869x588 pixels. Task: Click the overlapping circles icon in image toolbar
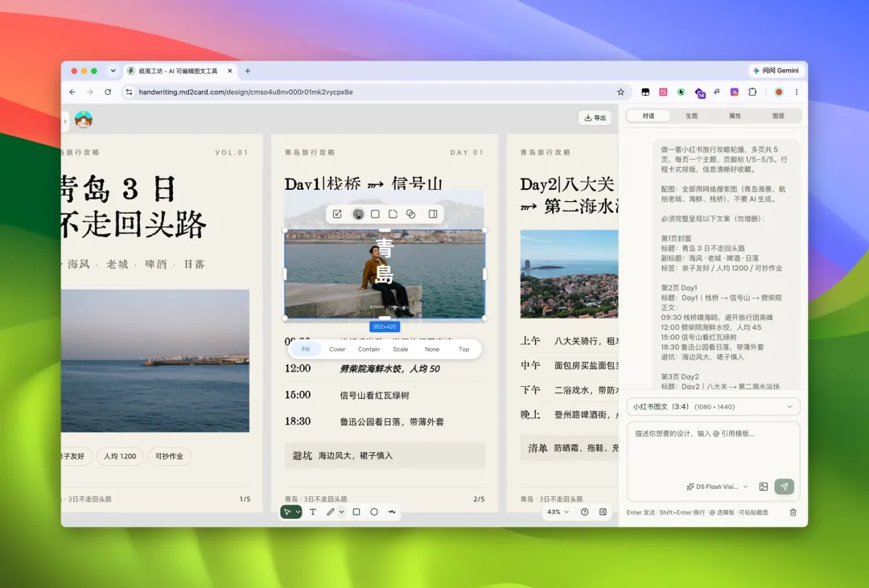point(410,214)
